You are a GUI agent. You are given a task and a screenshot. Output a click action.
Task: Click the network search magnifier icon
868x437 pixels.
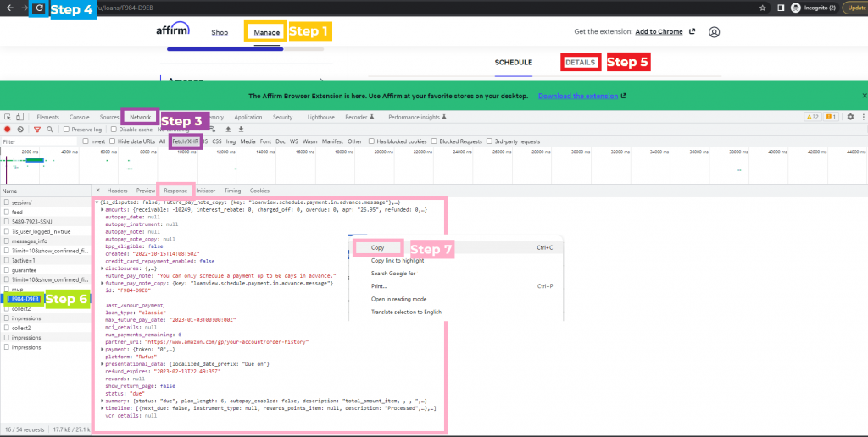point(48,129)
